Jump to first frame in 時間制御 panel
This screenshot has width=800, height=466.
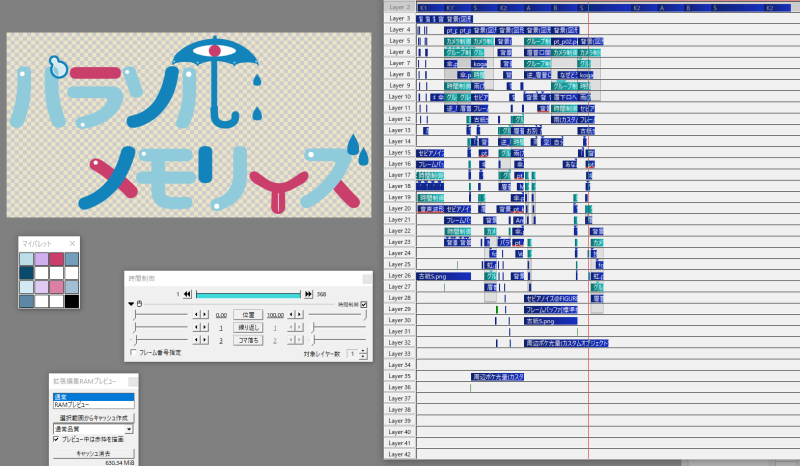point(187,294)
